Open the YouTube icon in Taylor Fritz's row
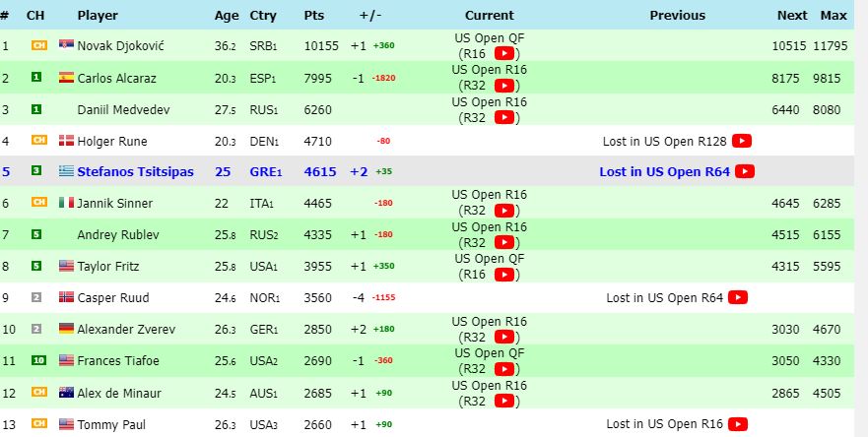Viewport: 868px width, 437px height. 503,275
